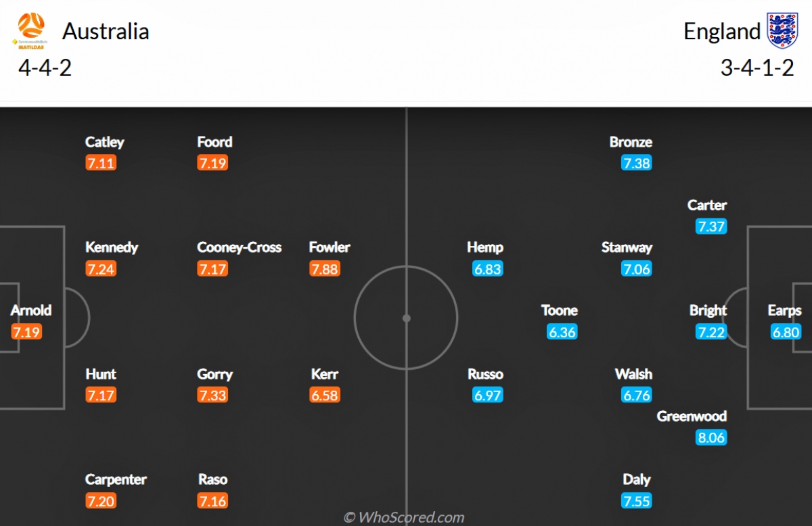Viewport: 812px width, 526px height.
Task: Select Greenwood's 8.06 rating badge
Action: tap(711, 437)
